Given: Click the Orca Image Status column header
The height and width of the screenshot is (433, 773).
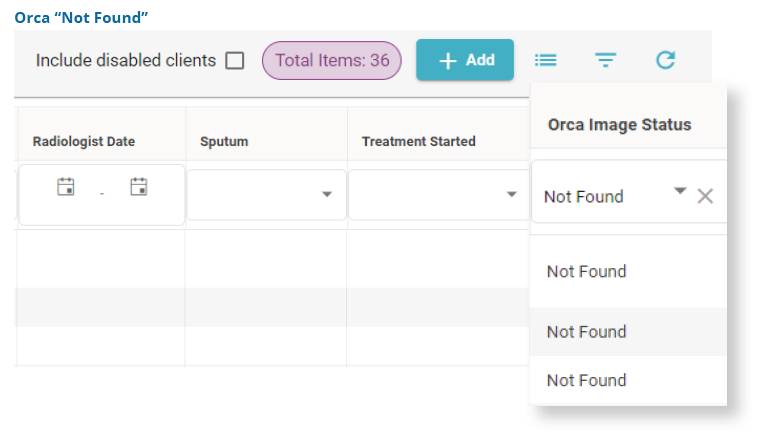Looking at the screenshot, I should click(x=619, y=125).
